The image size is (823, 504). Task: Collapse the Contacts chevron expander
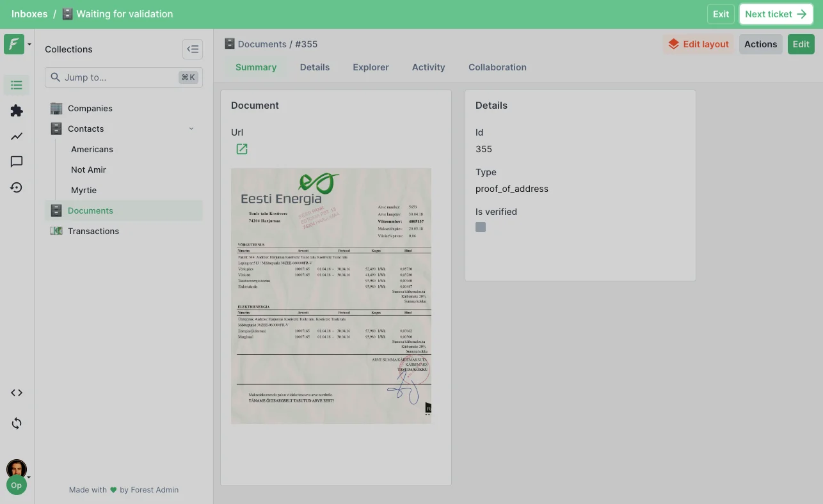pos(191,129)
